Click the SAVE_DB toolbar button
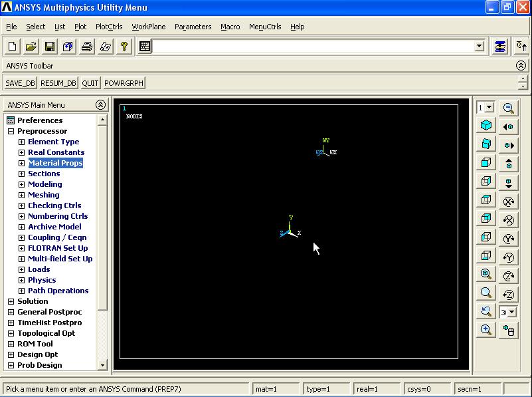Viewport: 532px width, 397px height. coord(21,83)
